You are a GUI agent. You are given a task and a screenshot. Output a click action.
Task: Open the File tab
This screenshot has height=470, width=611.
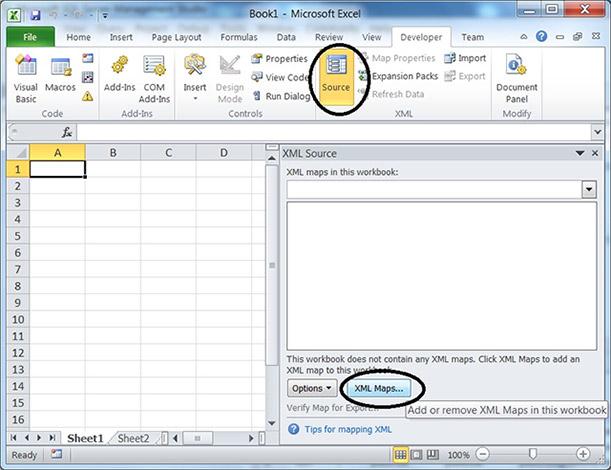tap(30, 37)
